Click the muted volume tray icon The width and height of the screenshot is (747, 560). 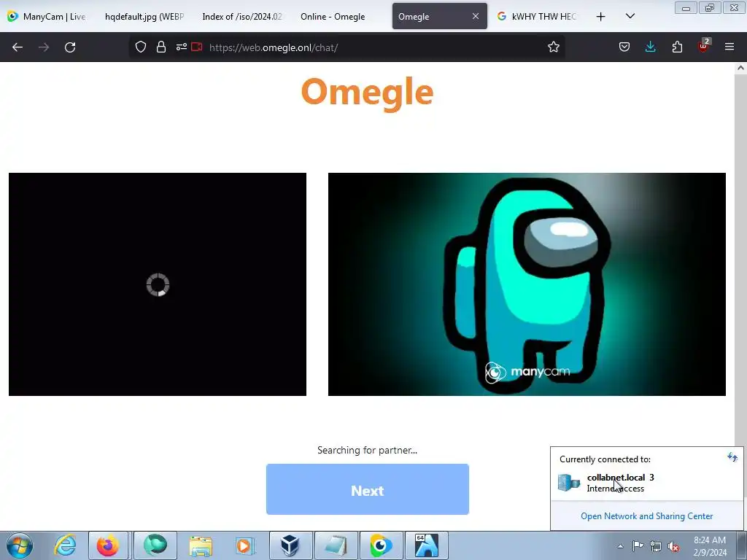[x=673, y=546]
